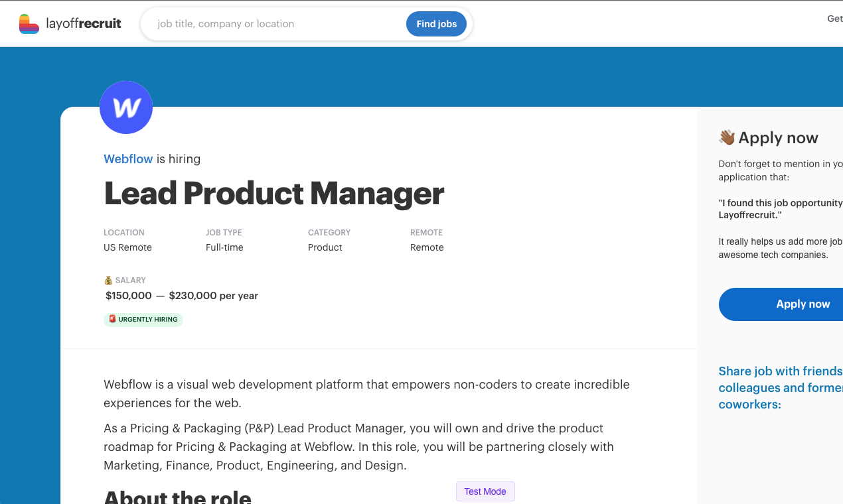The height and width of the screenshot is (504, 843).
Task: Click the Full-time job type value
Action: click(224, 247)
